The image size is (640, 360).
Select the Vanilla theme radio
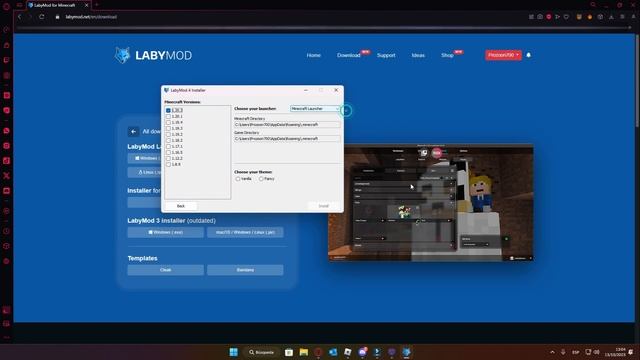(238, 179)
